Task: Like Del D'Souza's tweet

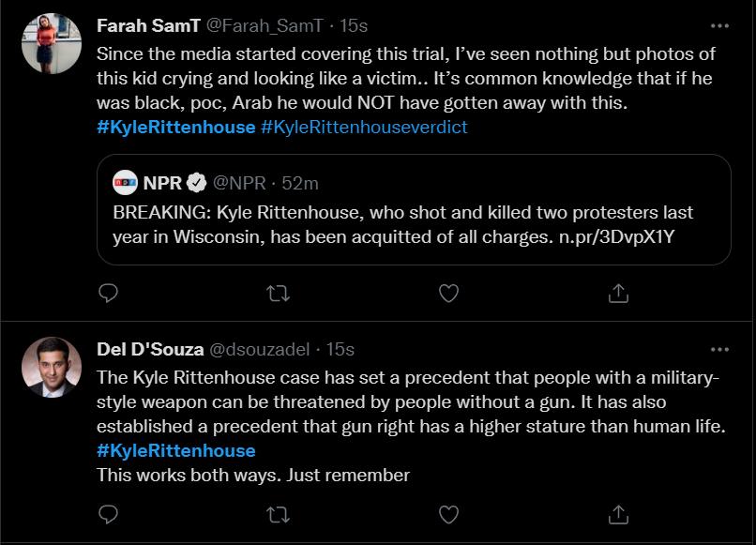Action: [x=449, y=513]
